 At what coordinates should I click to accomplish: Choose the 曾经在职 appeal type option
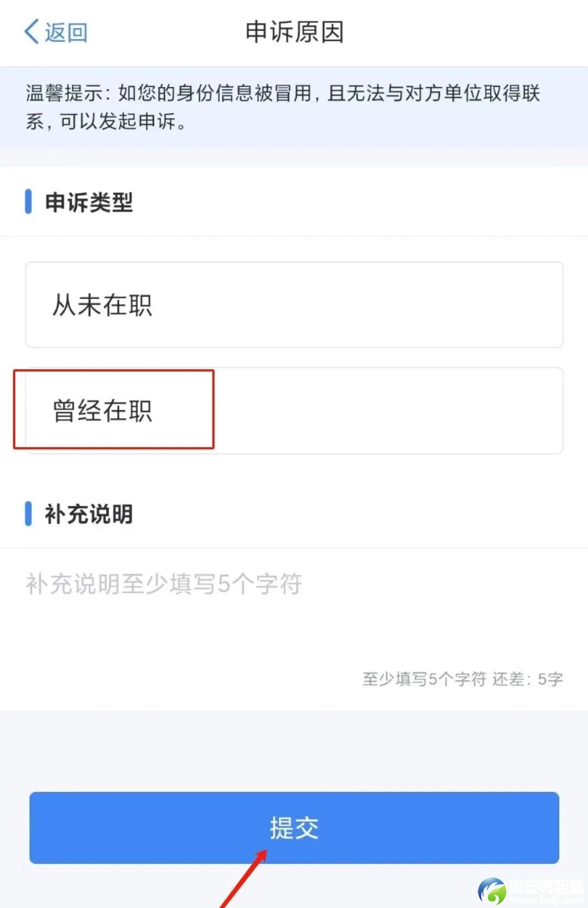[x=294, y=411]
